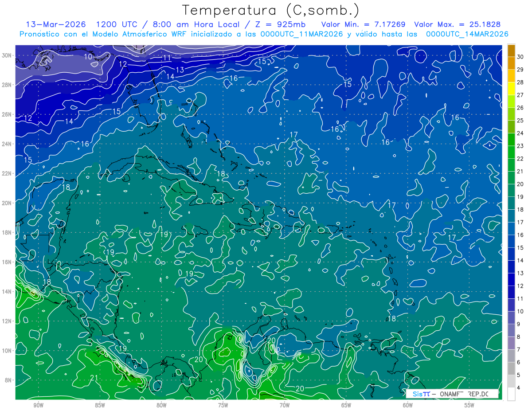Click the "1200 UTC" time text
The height and width of the screenshot is (411, 532).
tap(117, 24)
